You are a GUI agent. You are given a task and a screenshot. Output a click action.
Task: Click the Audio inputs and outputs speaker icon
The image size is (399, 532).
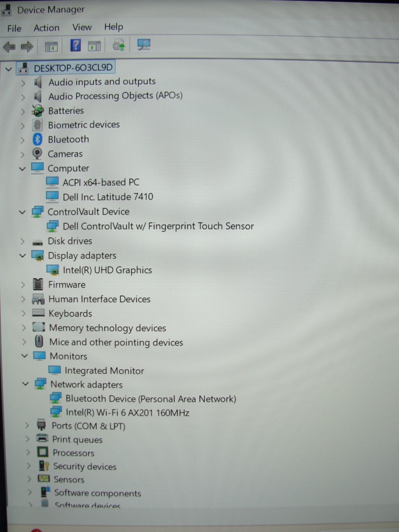pos(38,82)
